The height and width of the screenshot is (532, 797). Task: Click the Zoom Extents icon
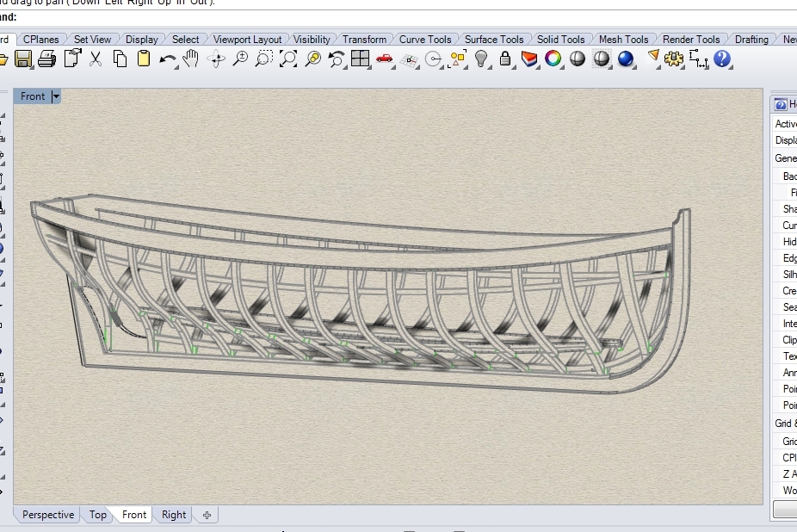288,59
